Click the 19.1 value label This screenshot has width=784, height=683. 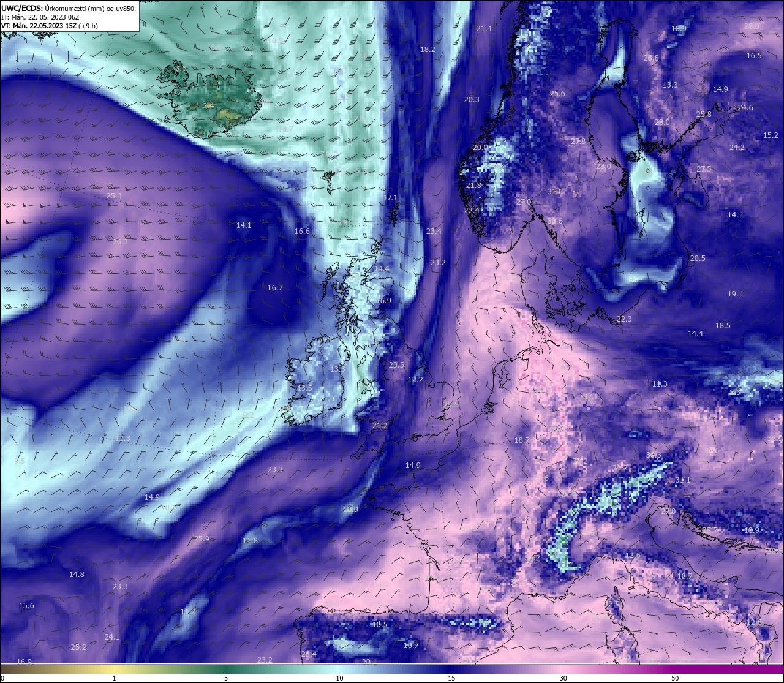735,294
